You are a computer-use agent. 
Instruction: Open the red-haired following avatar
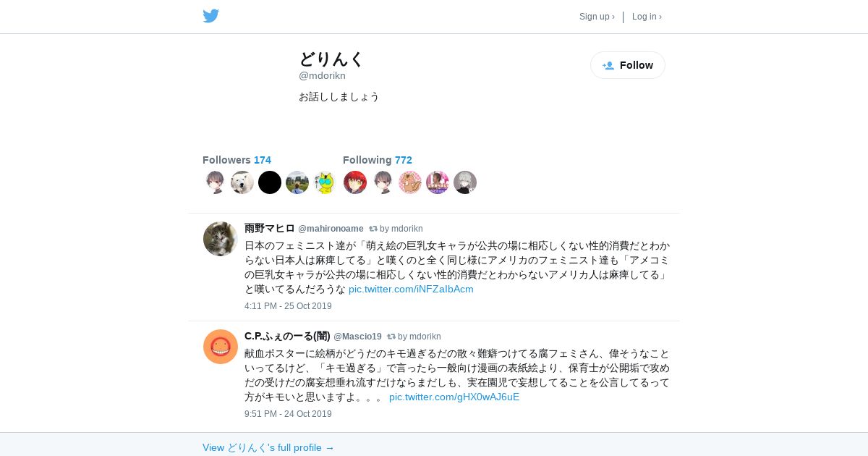click(355, 182)
